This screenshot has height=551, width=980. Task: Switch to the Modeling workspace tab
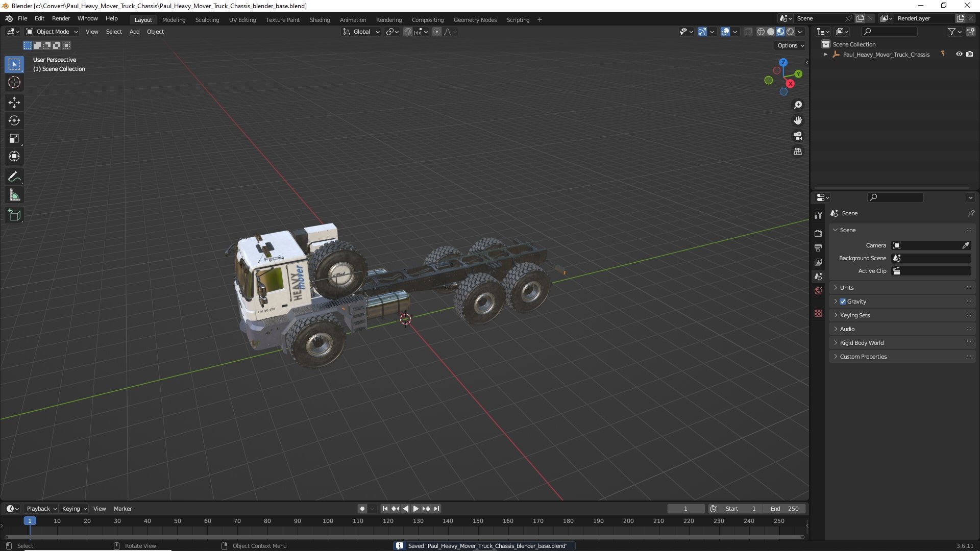(x=174, y=20)
